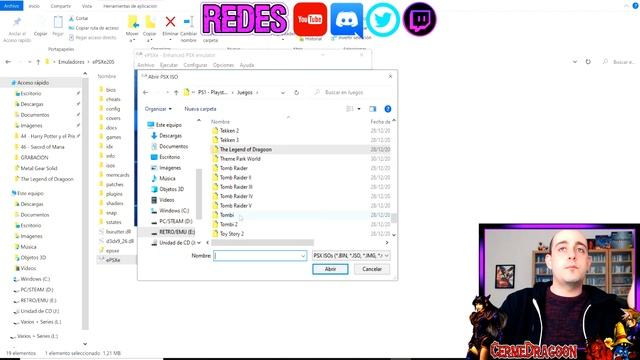
Task: Select the Tombi 2 folder
Action: tap(229, 224)
